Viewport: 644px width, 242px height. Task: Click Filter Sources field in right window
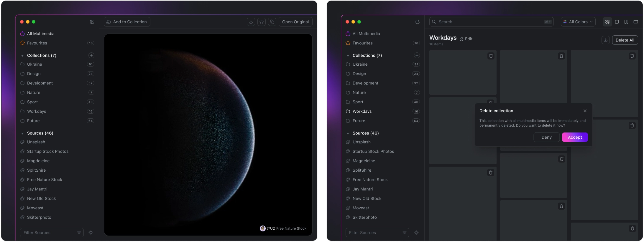[x=377, y=233]
